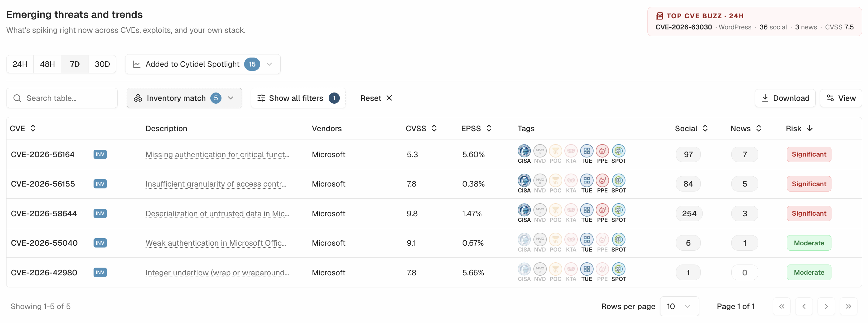Image resolution: width=868 pixels, height=323 pixels.
Task: Switch to the 24H time range
Action: click(x=20, y=64)
